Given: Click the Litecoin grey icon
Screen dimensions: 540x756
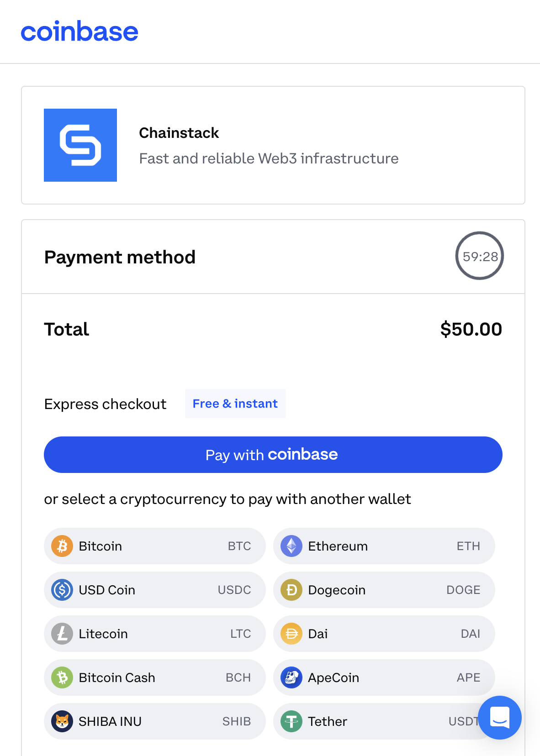Looking at the screenshot, I should point(62,634).
